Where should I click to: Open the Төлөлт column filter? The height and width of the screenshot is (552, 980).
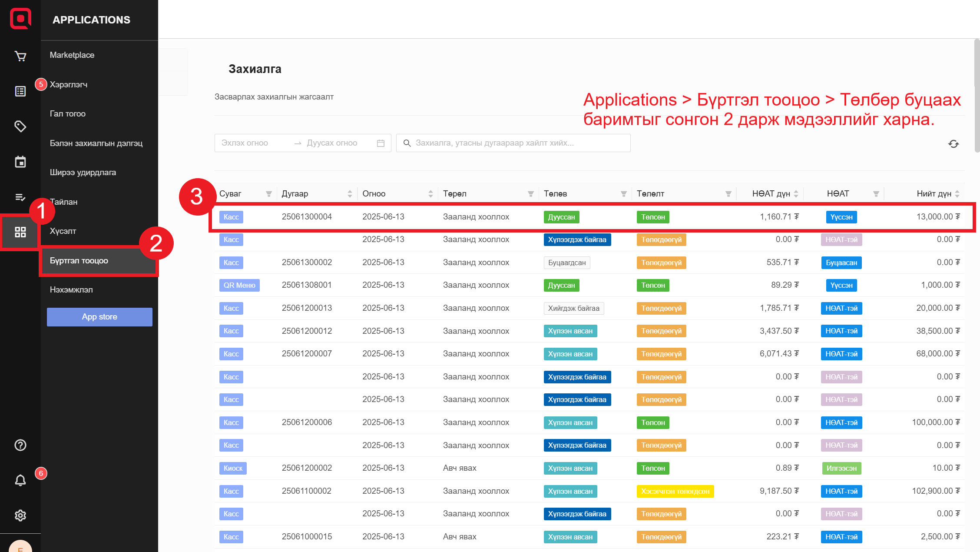tap(728, 194)
